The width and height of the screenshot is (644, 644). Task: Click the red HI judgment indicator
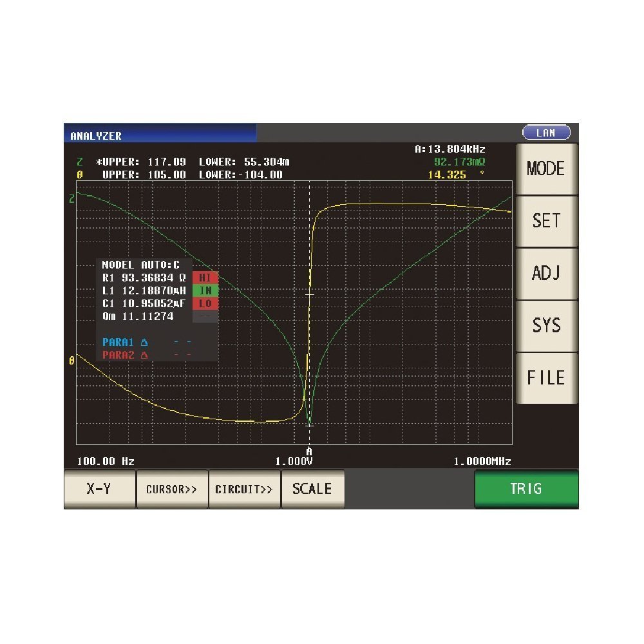point(205,278)
